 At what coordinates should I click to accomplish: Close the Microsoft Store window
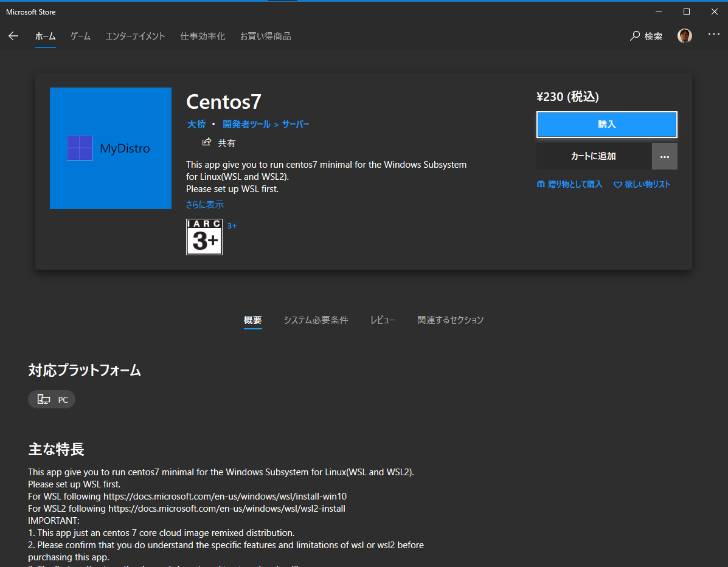[714, 12]
